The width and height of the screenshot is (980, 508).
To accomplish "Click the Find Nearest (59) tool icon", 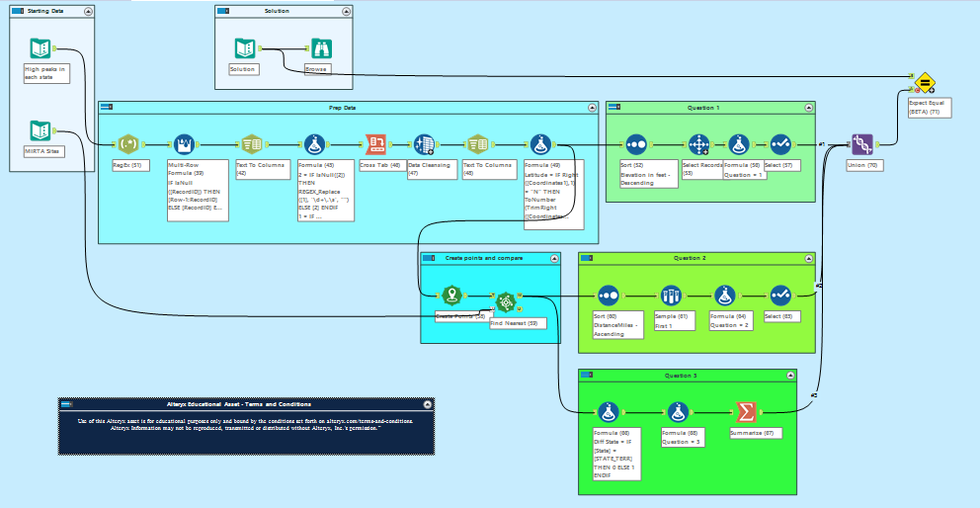I will pyautogui.click(x=506, y=302).
